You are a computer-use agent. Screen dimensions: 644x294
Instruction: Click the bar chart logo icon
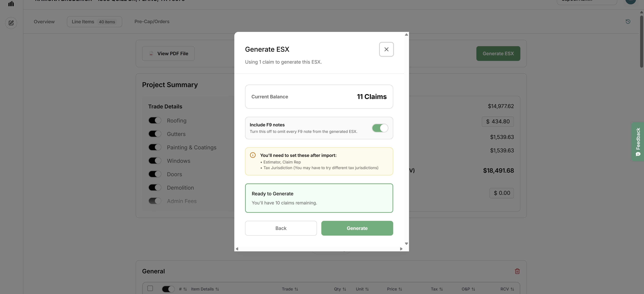(x=11, y=4)
